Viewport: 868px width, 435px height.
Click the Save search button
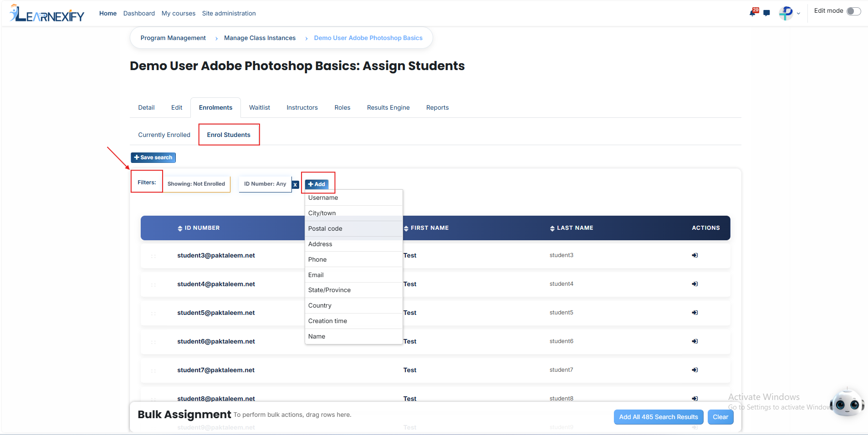coord(153,157)
